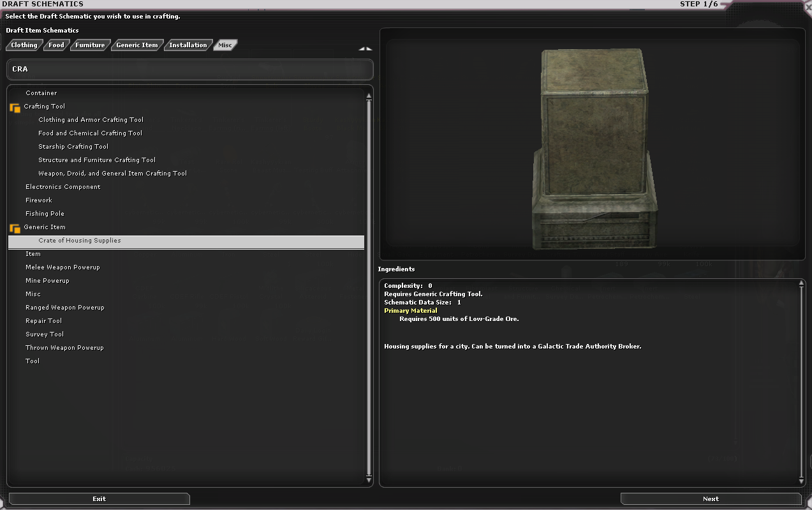Click the schematic list scrollbar track

[369, 287]
